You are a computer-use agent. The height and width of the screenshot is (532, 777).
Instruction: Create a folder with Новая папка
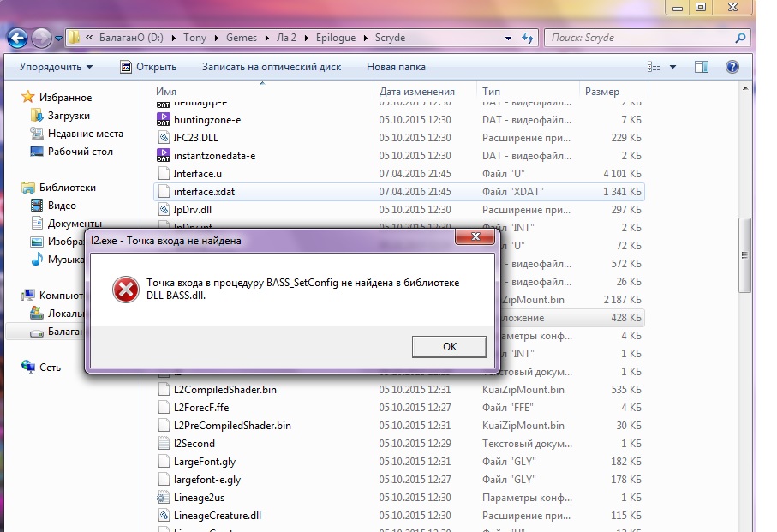coord(396,67)
